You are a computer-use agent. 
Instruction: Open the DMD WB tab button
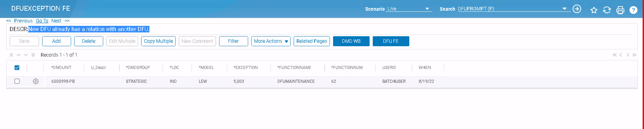(x=351, y=41)
